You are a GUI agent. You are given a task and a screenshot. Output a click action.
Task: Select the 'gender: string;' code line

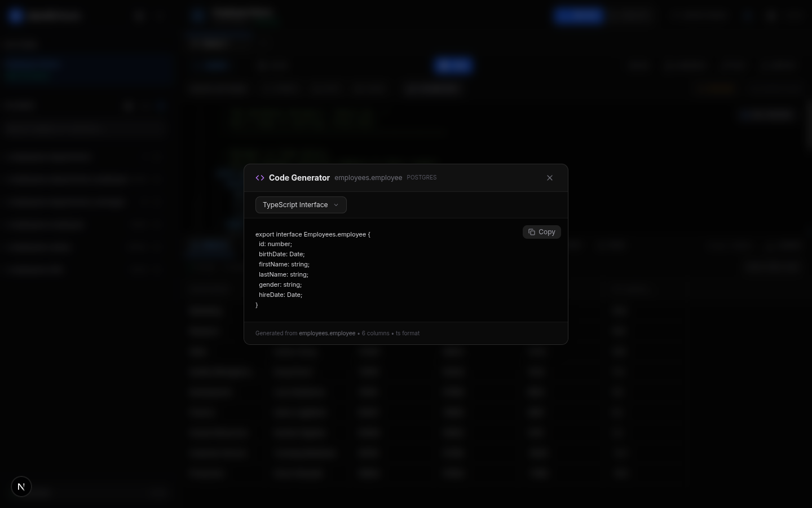click(280, 285)
